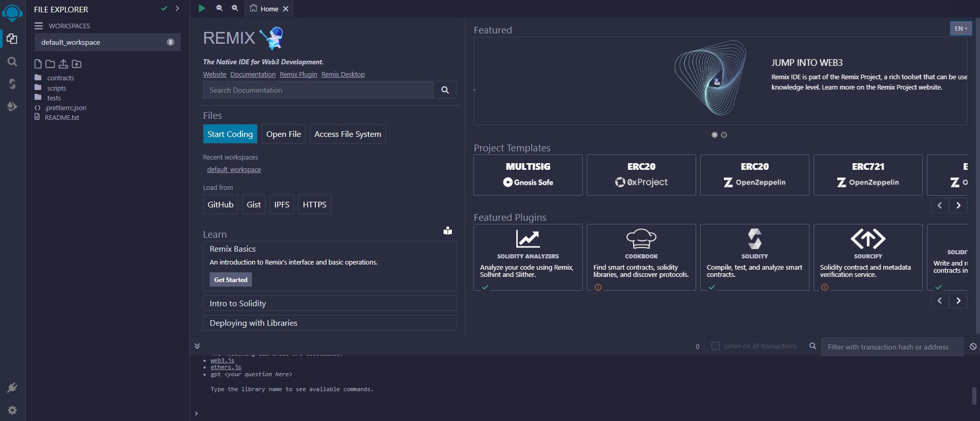Viewport: 980px width, 421px height.
Task: Clear the terminal console icon
Action: click(x=973, y=346)
